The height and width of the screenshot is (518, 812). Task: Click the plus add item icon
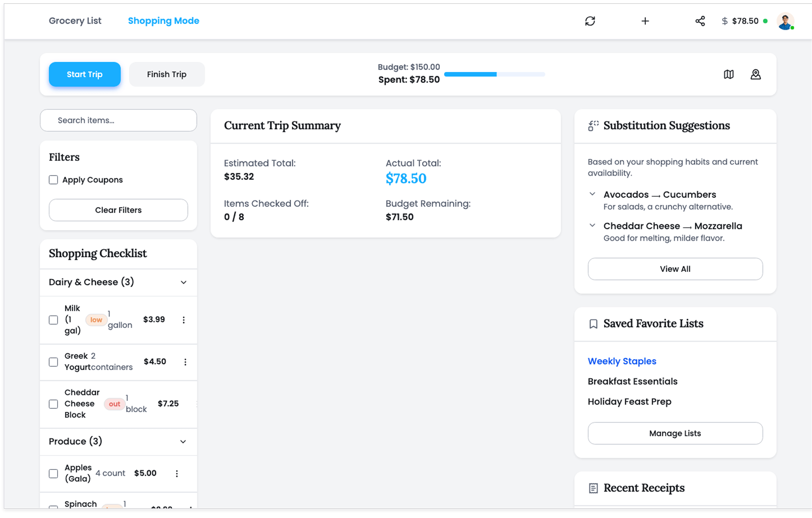(645, 21)
